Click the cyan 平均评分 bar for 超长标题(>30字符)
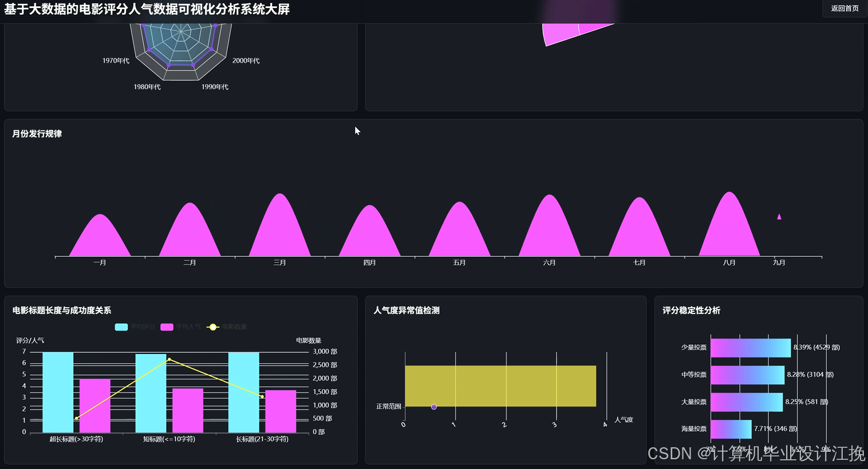 point(58,392)
